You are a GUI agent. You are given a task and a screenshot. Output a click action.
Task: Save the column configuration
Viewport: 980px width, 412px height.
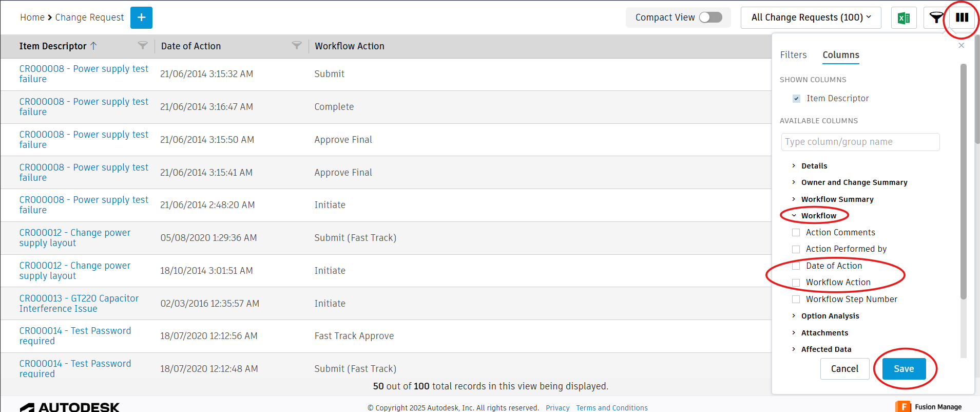point(903,368)
